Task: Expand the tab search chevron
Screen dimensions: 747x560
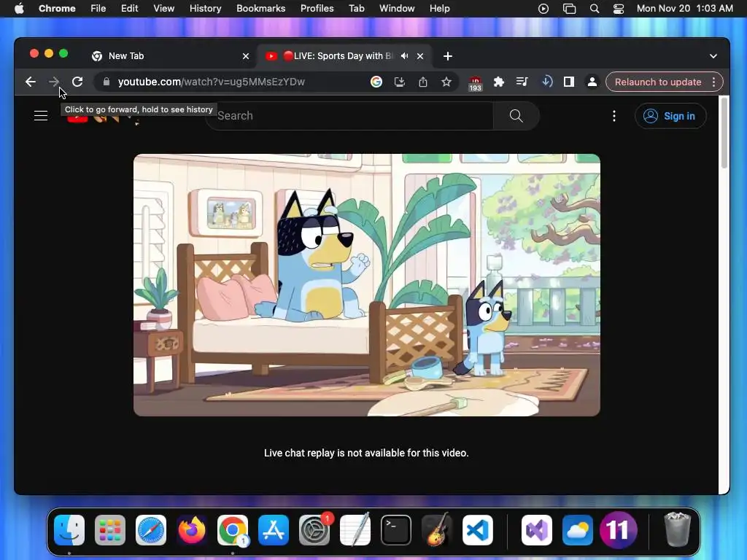Action: (x=713, y=56)
